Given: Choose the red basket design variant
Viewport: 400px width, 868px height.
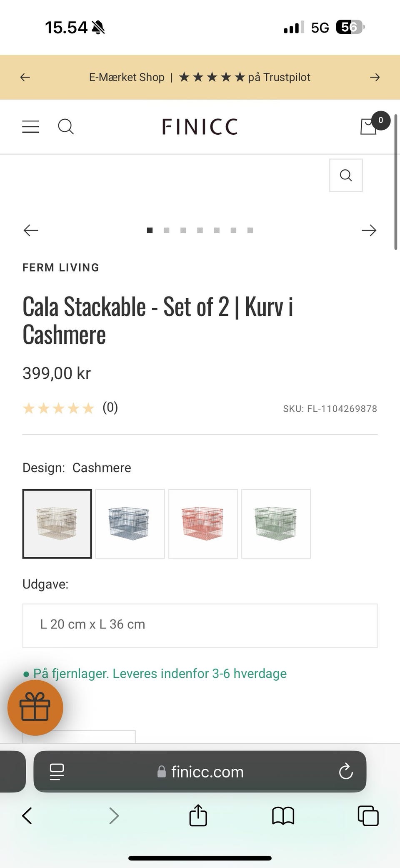Looking at the screenshot, I should pos(203,523).
